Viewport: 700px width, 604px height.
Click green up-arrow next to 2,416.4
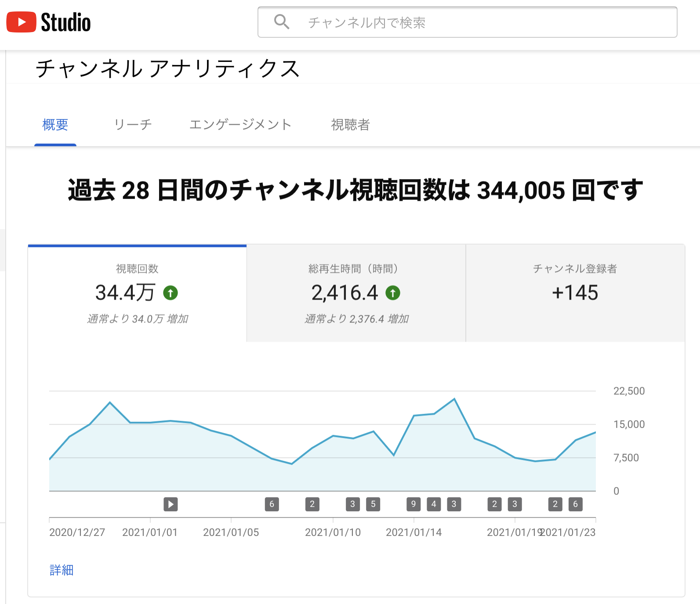[393, 293]
